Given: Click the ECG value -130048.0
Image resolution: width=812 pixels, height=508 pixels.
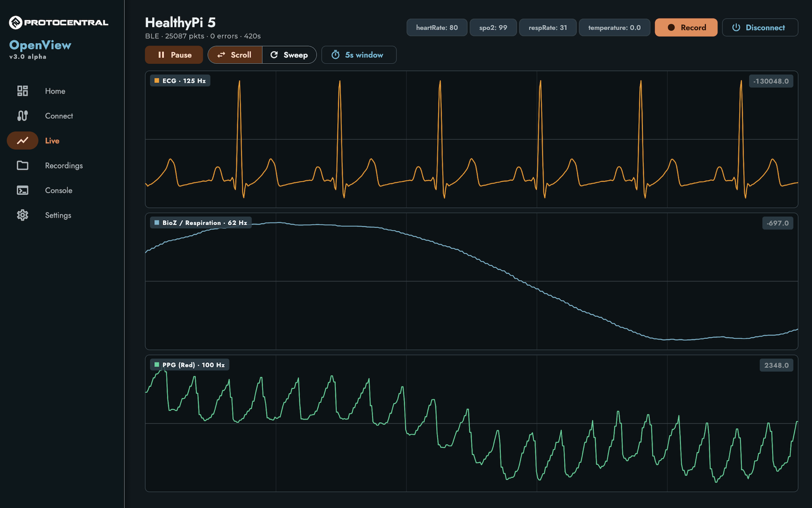Looking at the screenshot, I should pos(771,81).
